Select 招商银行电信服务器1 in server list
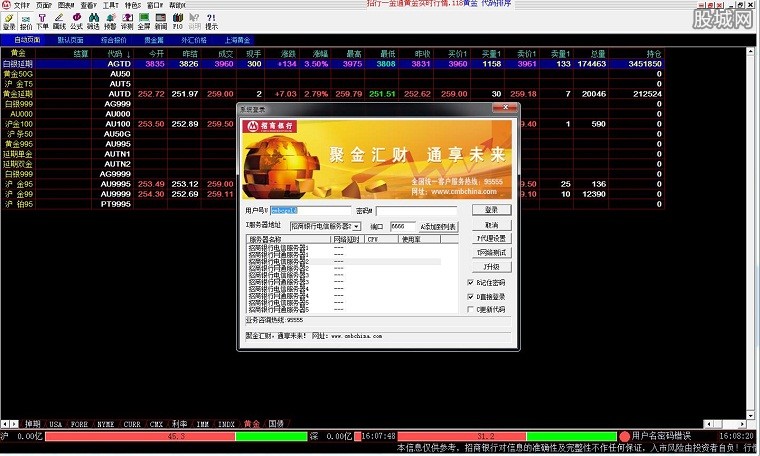The width and height of the screenshot is (760, 456). click(x=279, y=248)
